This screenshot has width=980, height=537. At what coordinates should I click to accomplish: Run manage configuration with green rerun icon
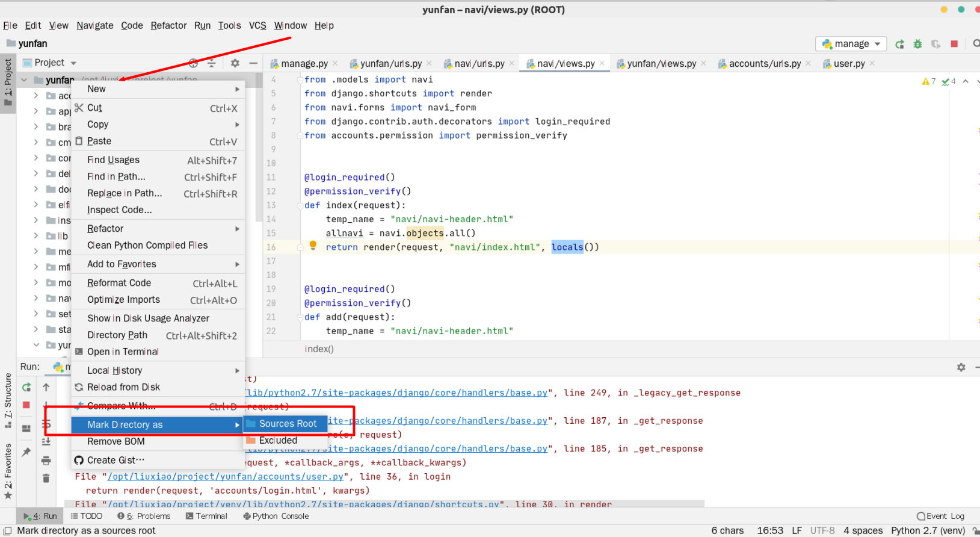coord(900,44)
